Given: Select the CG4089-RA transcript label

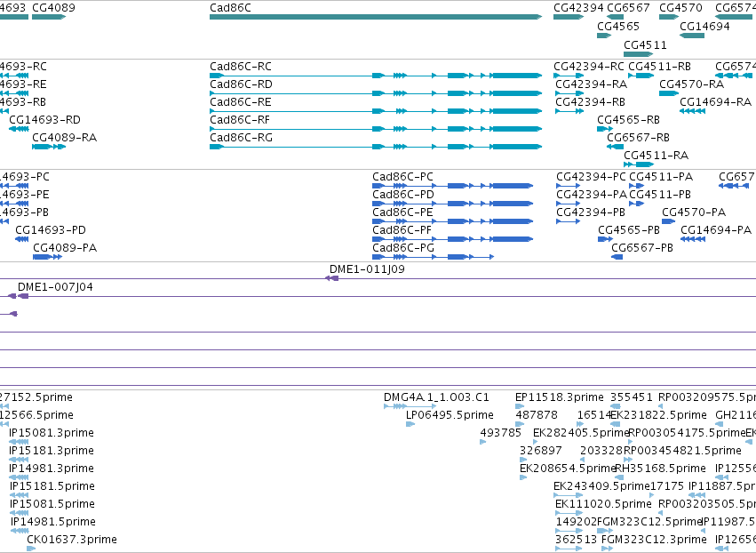Looking at the screenshot, I should tap(65, 138).
